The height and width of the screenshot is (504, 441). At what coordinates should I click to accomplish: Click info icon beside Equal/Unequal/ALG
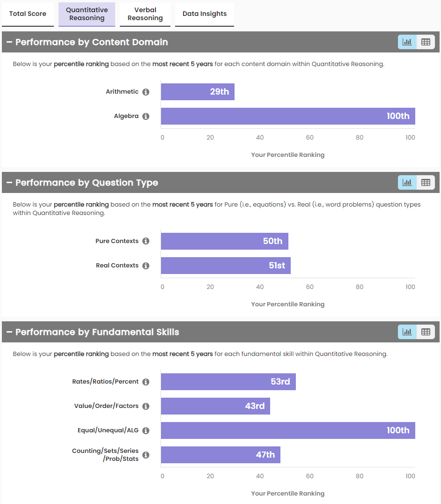(146, 430)
